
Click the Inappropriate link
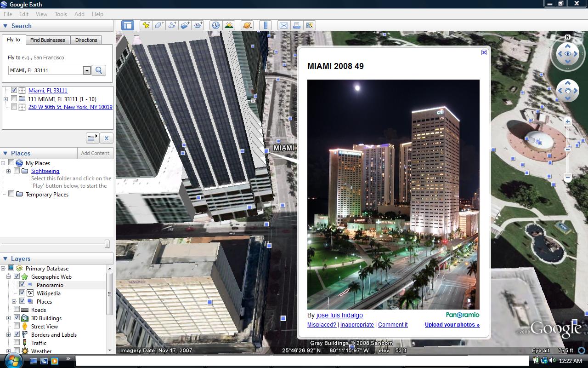pyautogui.click(x=357, y=325)
